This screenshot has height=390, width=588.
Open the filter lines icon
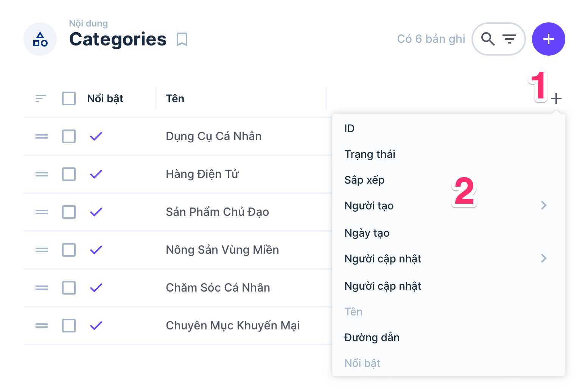click(x=509, y=39)
